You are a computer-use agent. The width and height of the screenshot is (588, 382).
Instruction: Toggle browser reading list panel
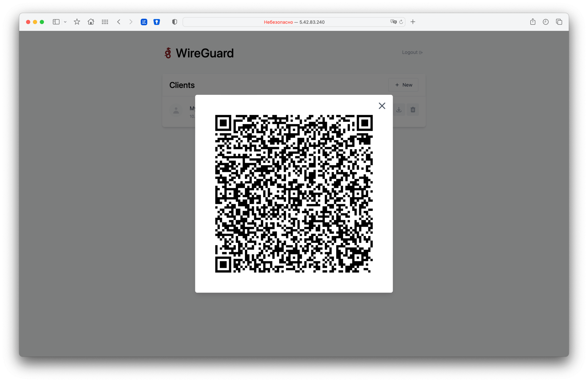[545, 22]
